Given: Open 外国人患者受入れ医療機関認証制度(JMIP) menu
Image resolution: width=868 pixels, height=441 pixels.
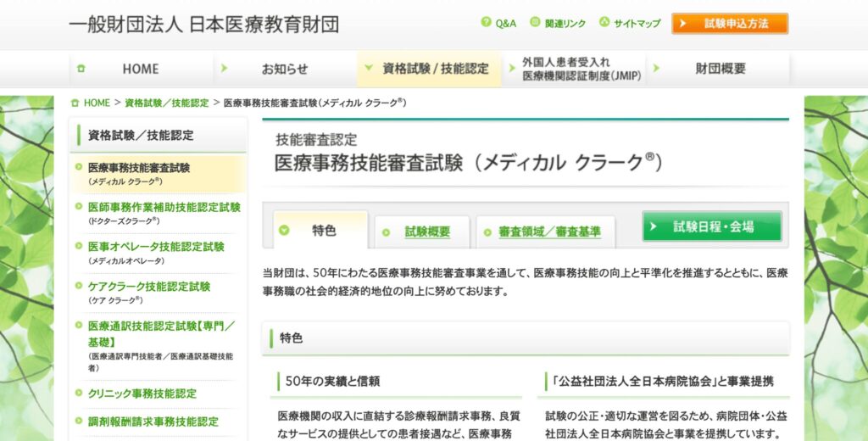Looking at the screenshot, I should click(x=574, y=69).
